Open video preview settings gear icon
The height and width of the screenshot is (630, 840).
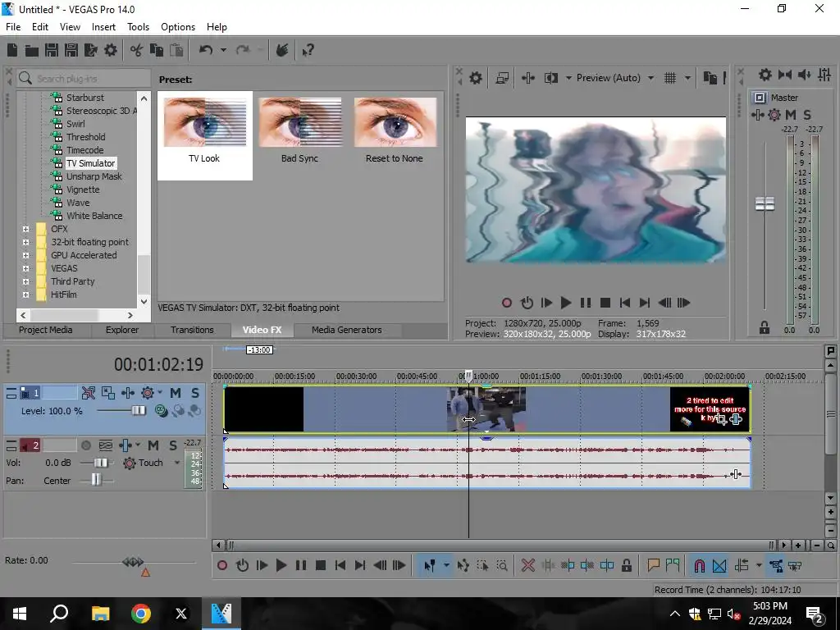476,78
